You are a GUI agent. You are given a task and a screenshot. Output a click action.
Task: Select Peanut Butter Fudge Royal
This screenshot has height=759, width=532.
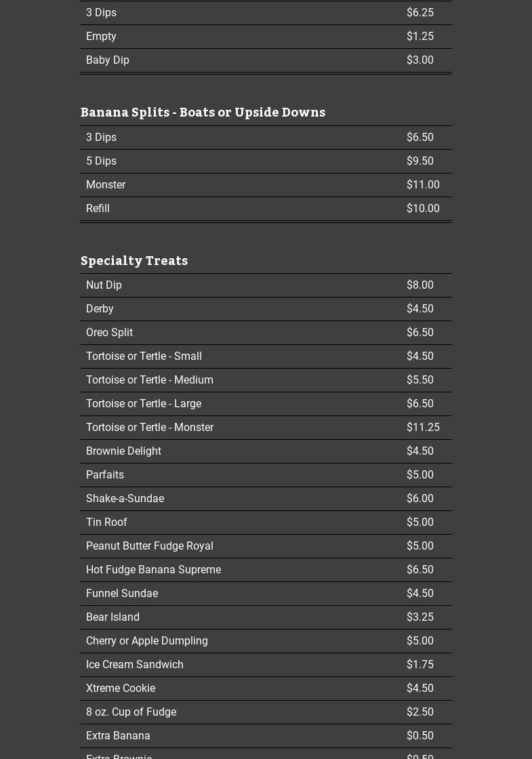(x=149, y=546)
